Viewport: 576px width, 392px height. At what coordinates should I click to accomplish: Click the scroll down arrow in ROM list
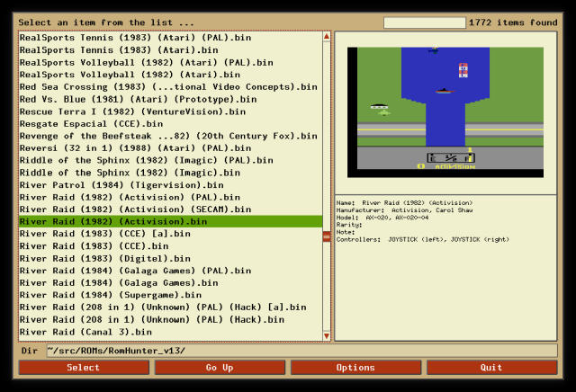(x=327, y=336)
